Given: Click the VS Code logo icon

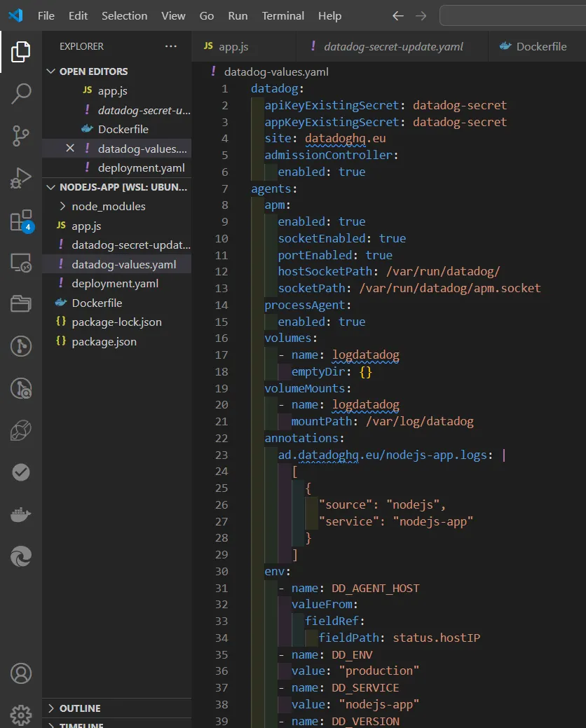Looking at the screenshot, I should [x=16, y=15].
